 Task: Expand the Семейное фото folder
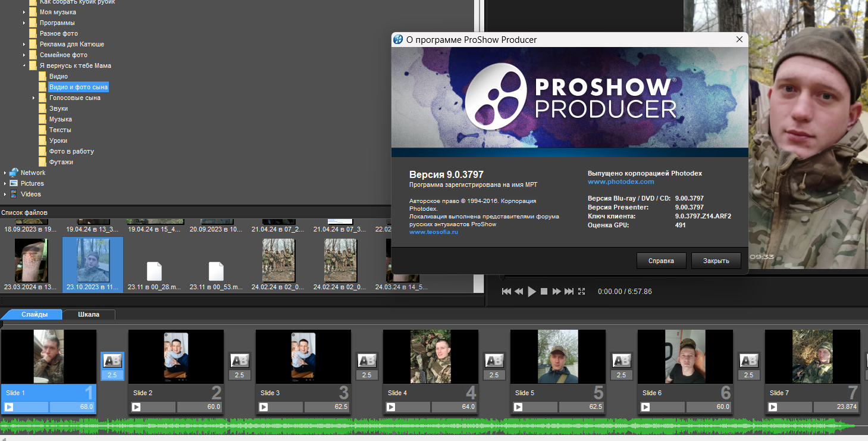(x=24, y=55)
